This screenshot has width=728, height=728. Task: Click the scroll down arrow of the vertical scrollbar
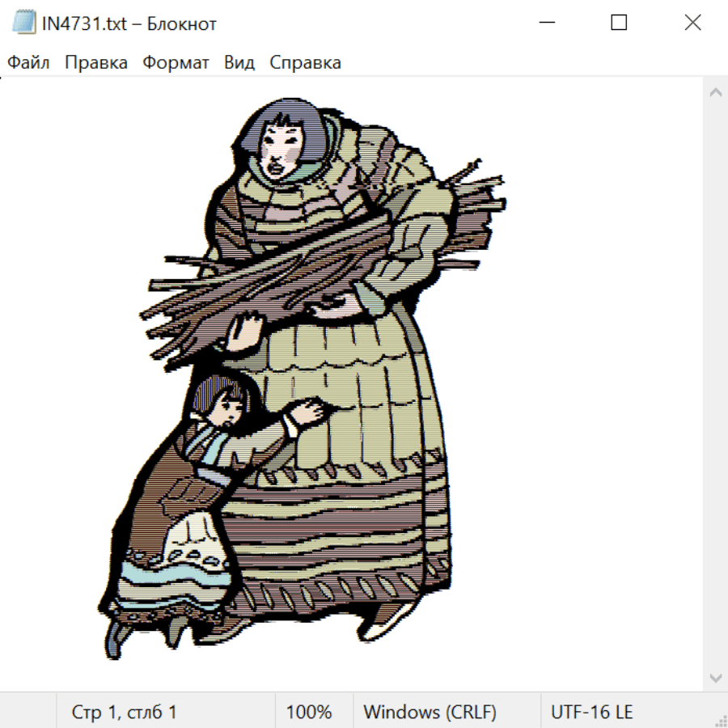715,676
